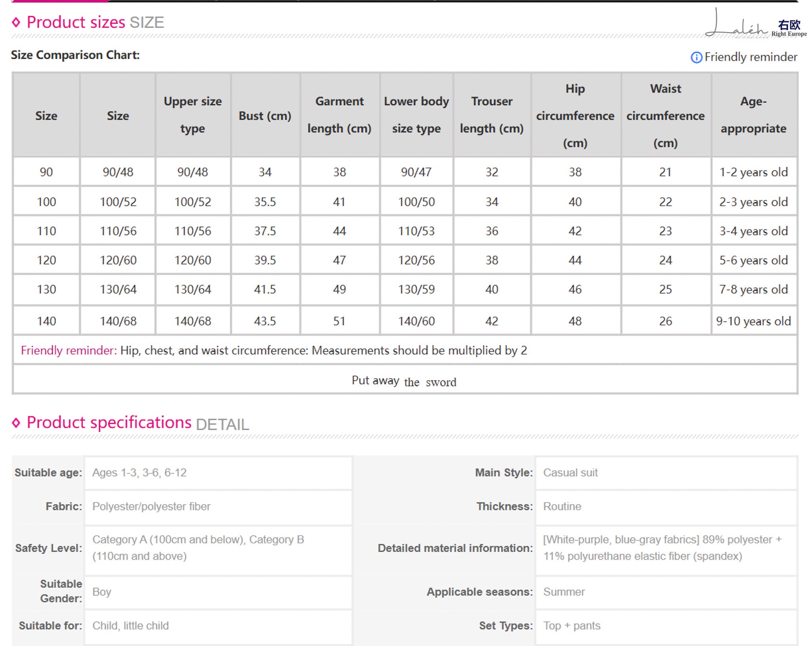
Task: Click the bust value 43.5
Action: click(x=265, y=321)
